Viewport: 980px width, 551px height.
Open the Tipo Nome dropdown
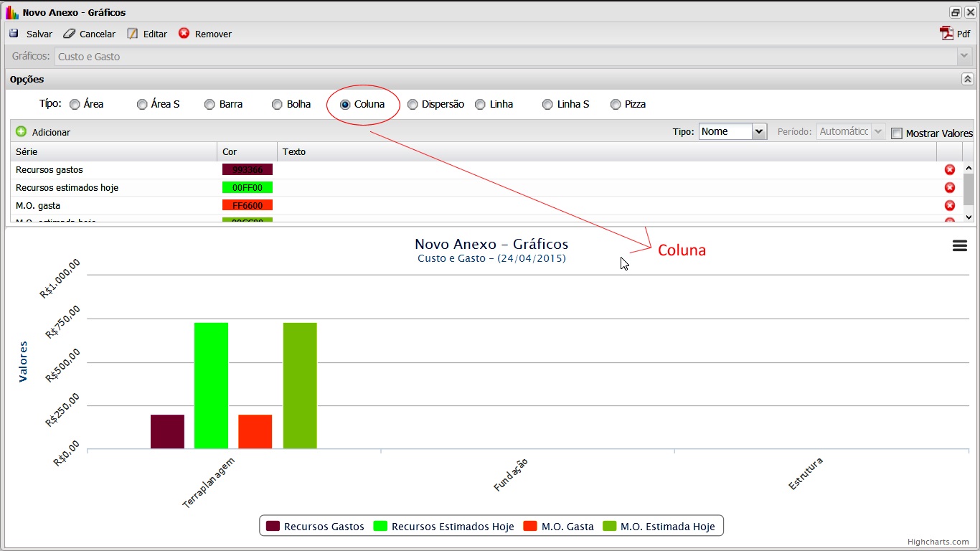(x=759, y=132)
